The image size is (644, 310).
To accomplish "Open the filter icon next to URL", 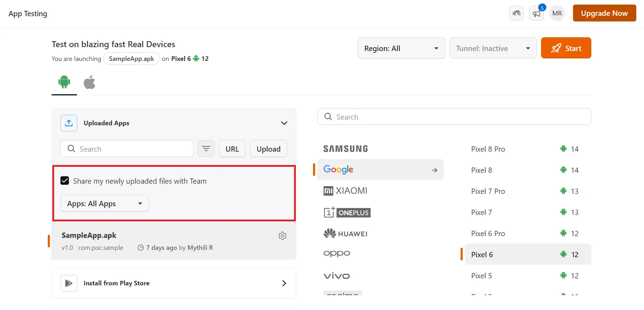I will pos(206,149).
